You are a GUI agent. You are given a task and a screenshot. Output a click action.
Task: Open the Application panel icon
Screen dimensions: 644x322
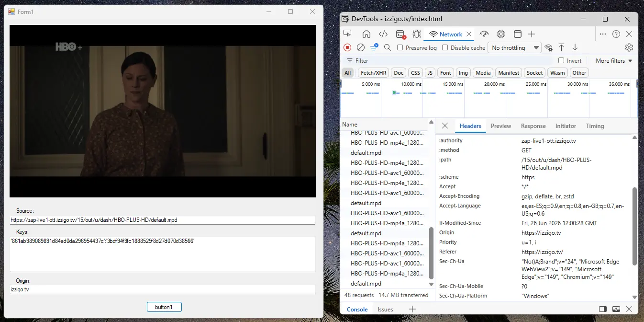[517, 34]
